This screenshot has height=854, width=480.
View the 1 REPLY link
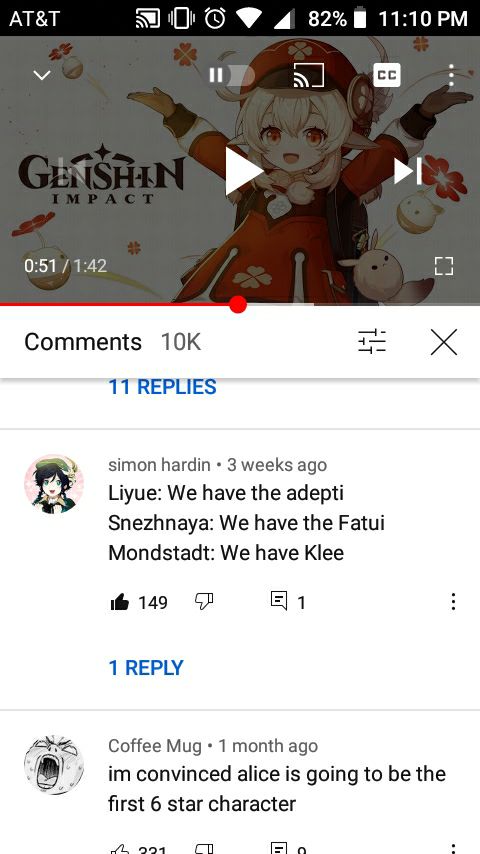[x=146, y=668]
